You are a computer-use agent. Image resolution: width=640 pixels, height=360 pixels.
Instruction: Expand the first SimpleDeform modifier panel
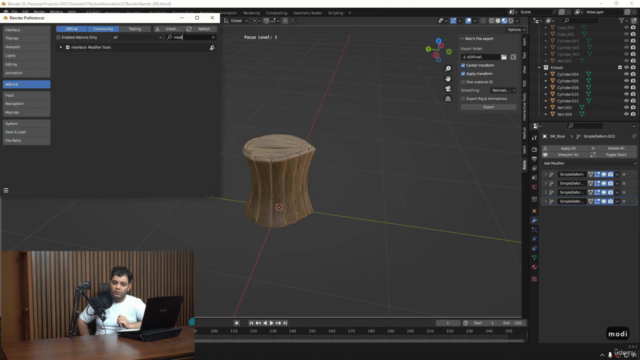pyautogui.click(x=546, y=174)
